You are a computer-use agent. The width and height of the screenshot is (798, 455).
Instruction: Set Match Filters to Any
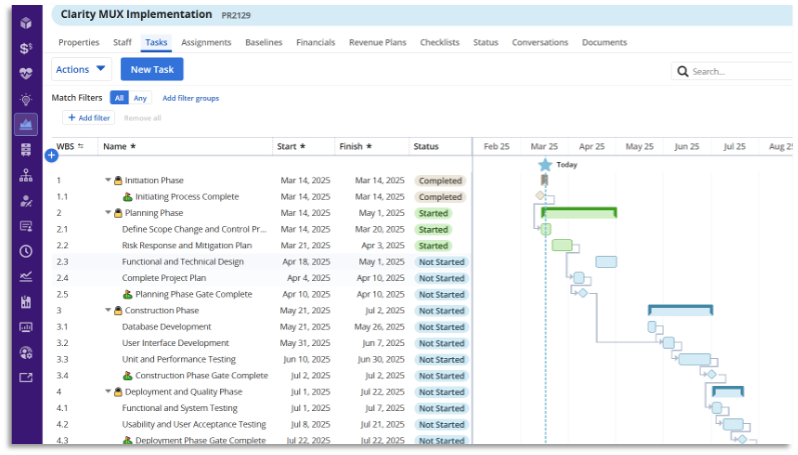click(140, 98)
